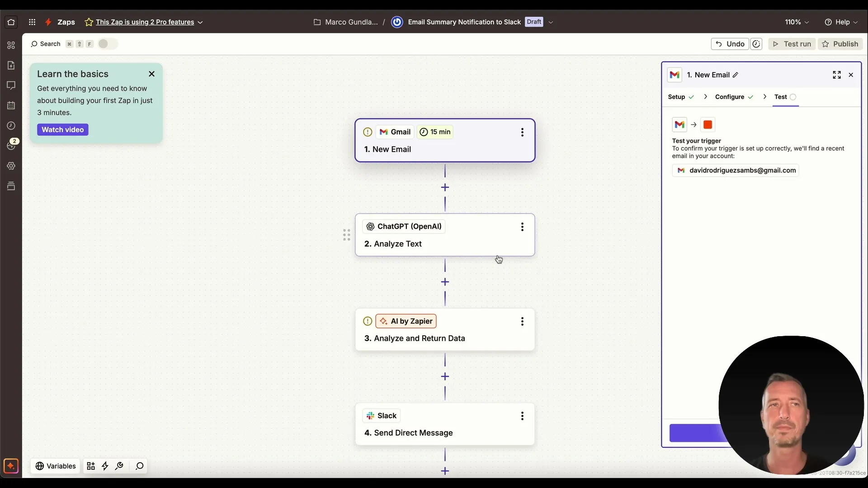Open the comments panel icon in sidebar
The width and height of the screenshot is (868, 488).
point(10,85)
